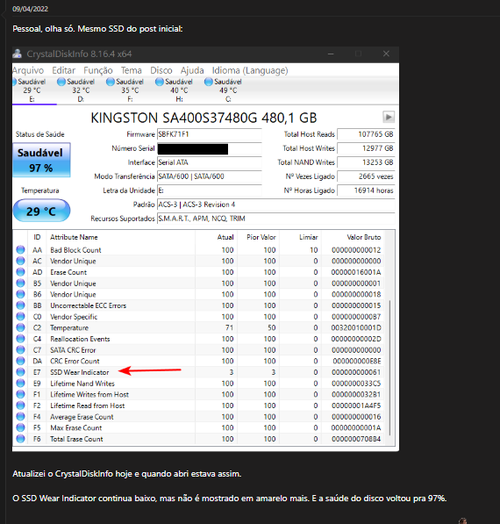
Task: Click the Interface field Serial ATA
Action: (209, 162)
